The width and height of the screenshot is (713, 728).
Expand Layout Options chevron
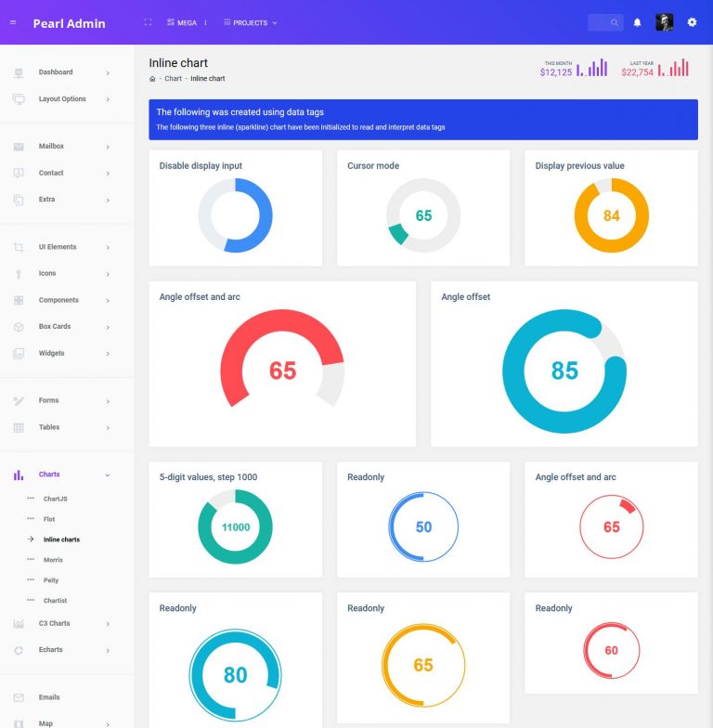tap(108, 99)
